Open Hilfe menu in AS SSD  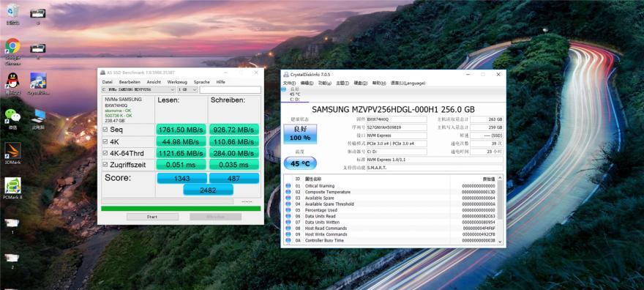[220, 82]
